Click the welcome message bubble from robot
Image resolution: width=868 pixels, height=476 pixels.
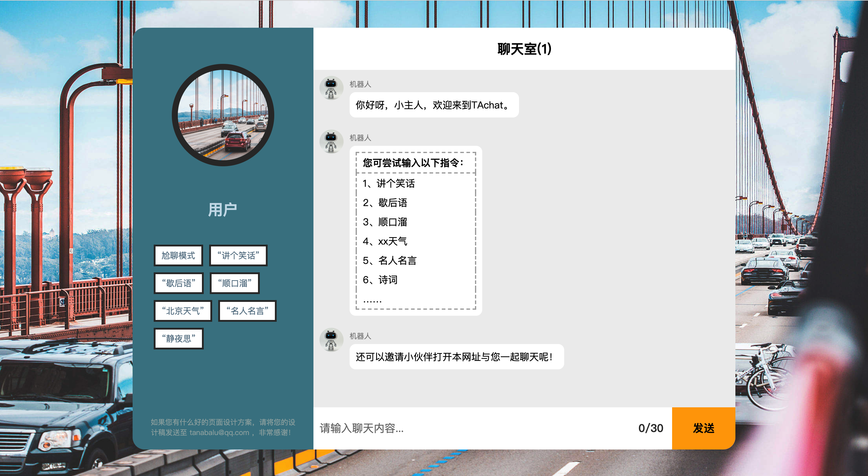pos(434,105)
